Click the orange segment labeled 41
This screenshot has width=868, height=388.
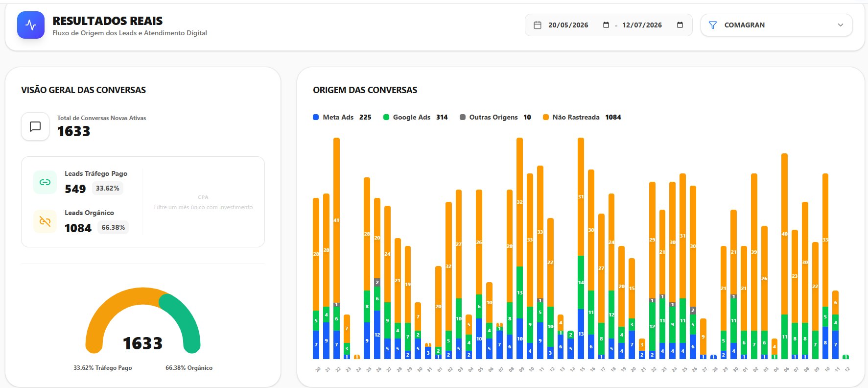pyautogui.click(x=336, y=220)
